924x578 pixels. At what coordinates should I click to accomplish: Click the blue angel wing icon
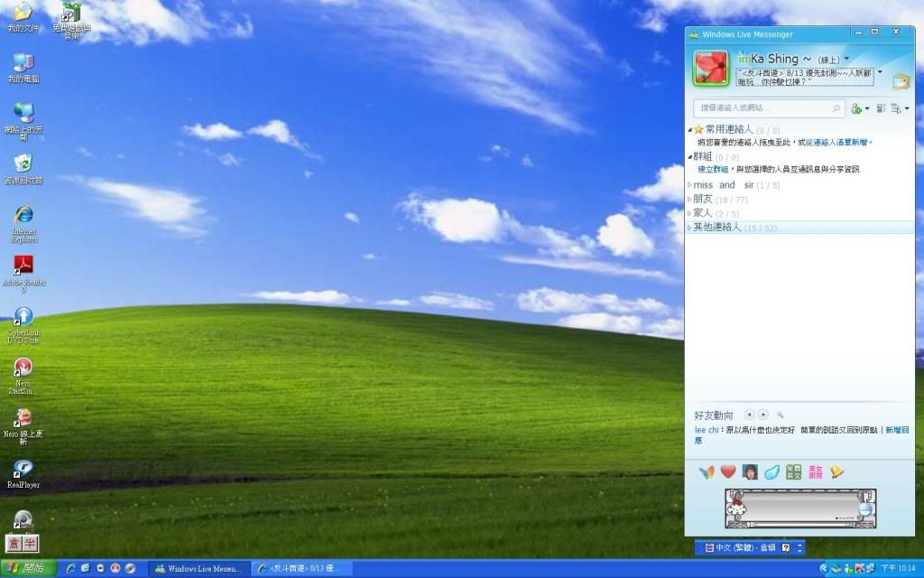point(772,472)
